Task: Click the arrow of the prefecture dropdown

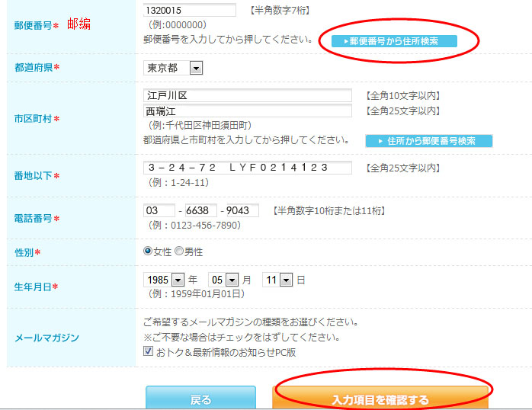Action: (x=196, y=69)
